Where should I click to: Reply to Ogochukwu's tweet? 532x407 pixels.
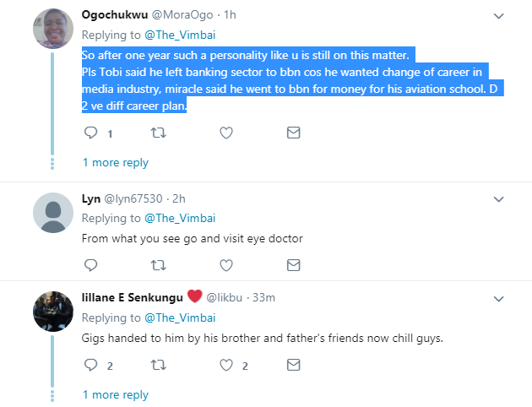[92, 133]
